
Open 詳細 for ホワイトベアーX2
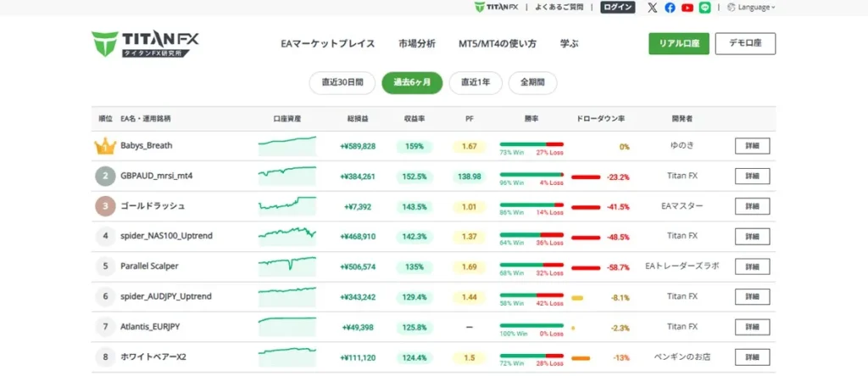pos(753,357)
